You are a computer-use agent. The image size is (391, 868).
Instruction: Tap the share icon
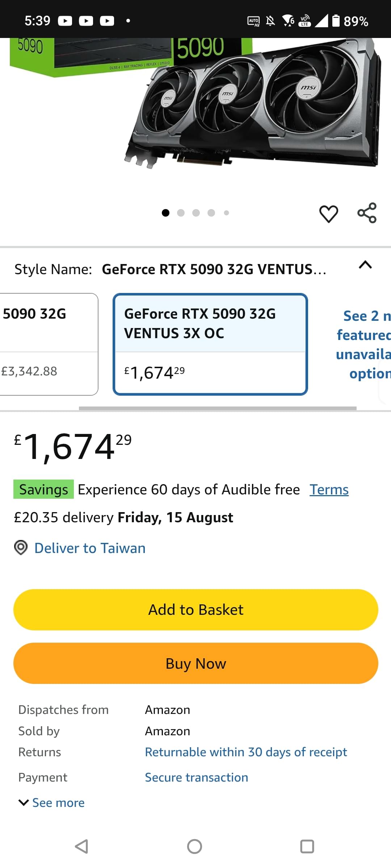[367, 213]
